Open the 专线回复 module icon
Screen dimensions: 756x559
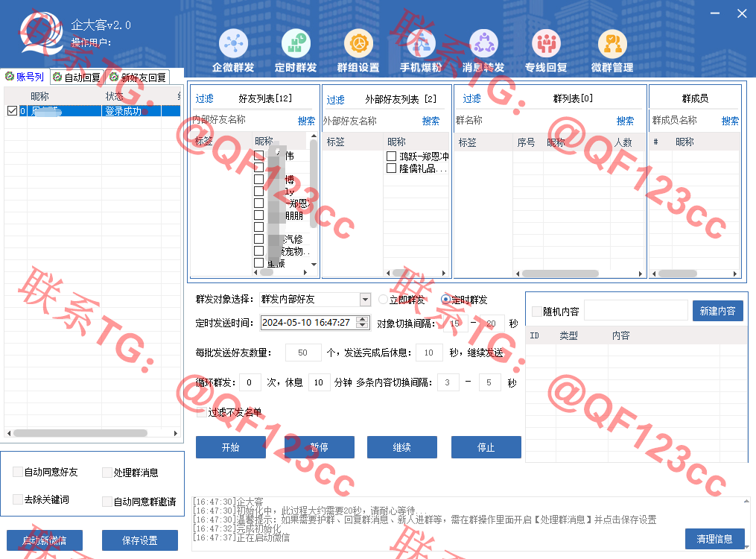click(546, 43)
